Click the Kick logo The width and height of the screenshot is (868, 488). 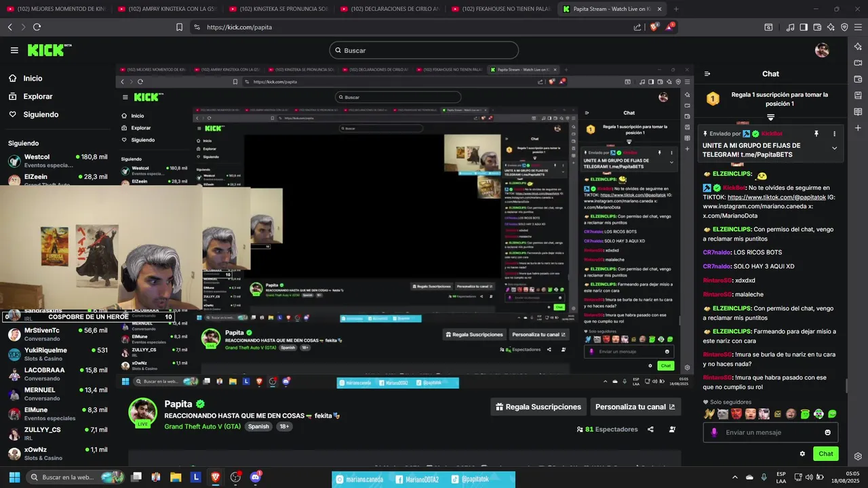tap(49, 50)
